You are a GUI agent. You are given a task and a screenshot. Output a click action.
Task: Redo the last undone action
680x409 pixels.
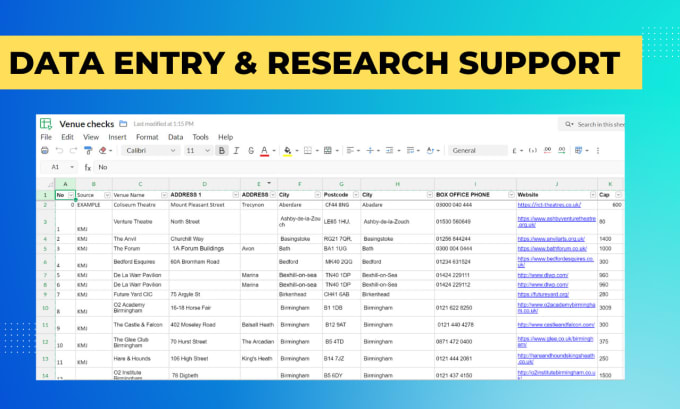point(73,151)
